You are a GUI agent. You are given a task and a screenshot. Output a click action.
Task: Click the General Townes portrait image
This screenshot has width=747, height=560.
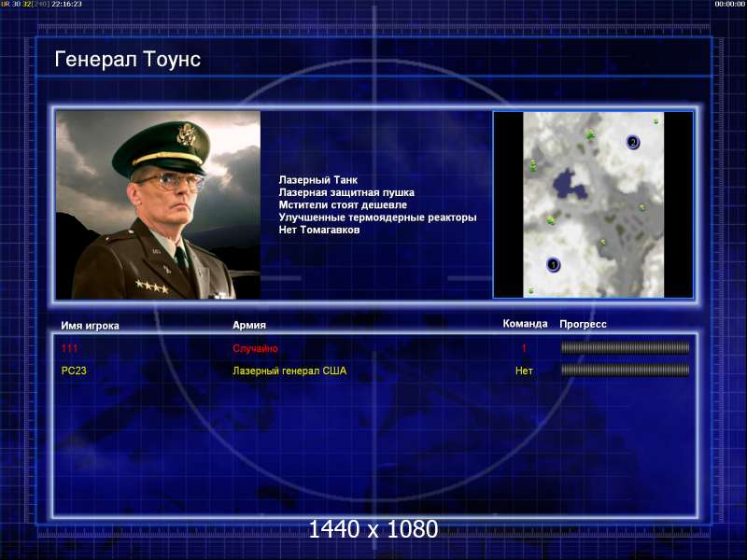(158, 205)
